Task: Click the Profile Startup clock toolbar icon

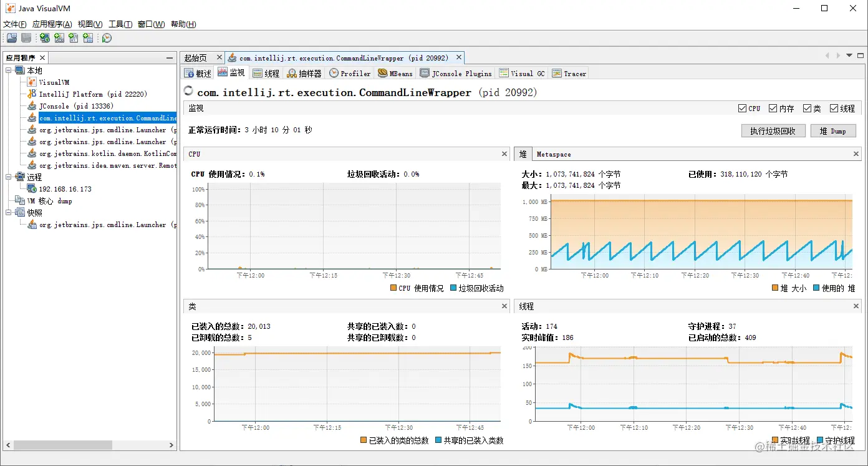Action: tap(107, 38)
